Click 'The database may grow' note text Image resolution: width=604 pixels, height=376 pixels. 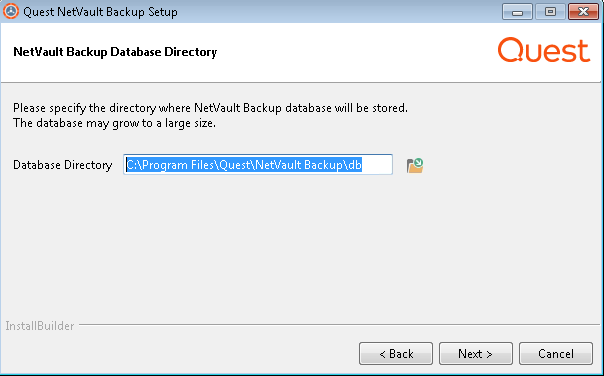click(x=114, y=123)
